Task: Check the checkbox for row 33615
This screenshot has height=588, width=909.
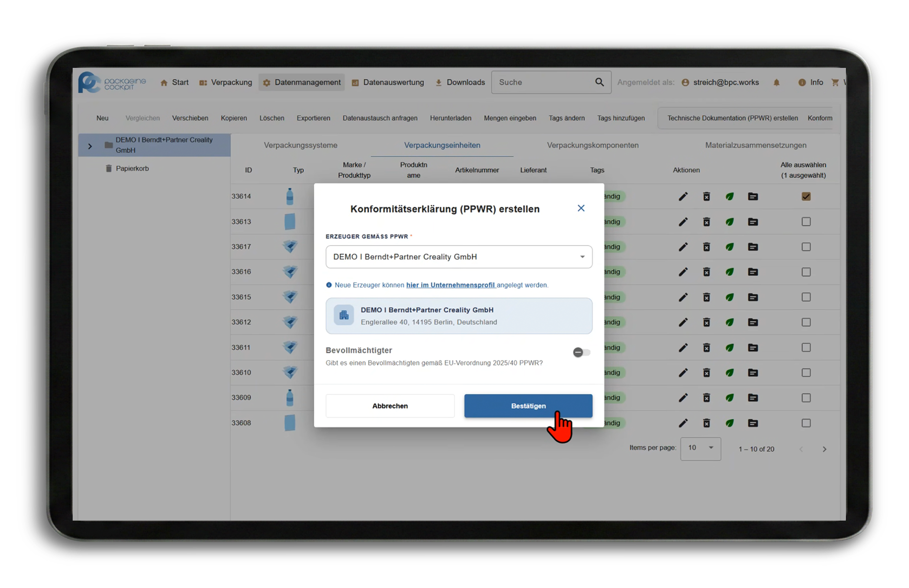Action: click(x=806, y=297)
